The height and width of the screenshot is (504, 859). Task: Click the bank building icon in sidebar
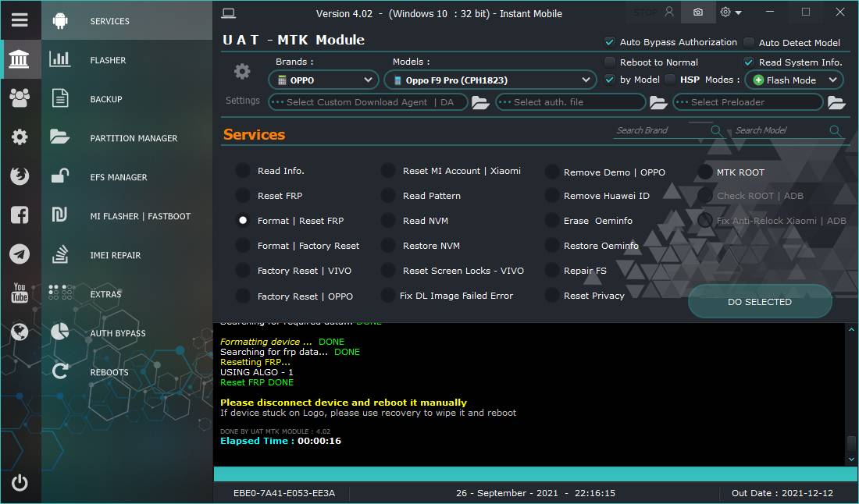(x=20, y=59)
